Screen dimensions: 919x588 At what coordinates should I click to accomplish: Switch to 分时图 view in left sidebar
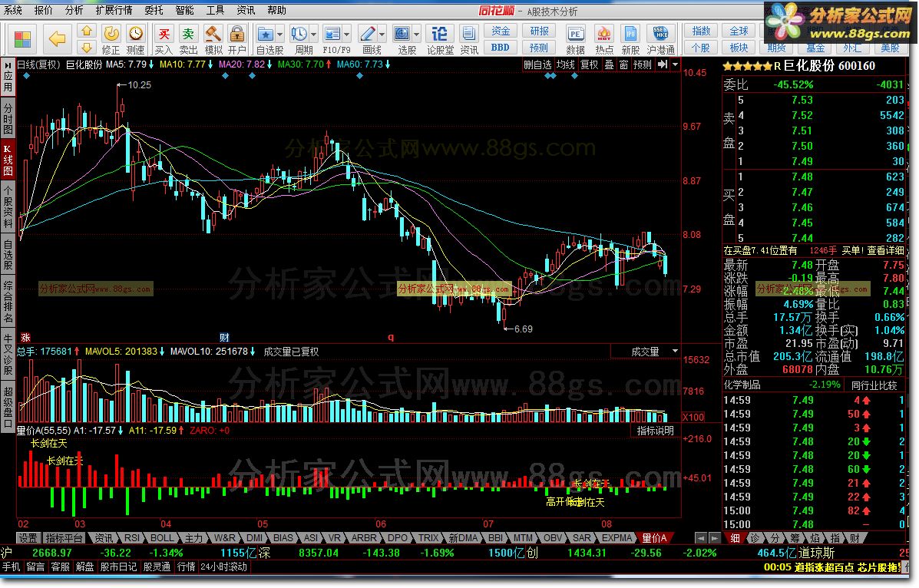8,119
